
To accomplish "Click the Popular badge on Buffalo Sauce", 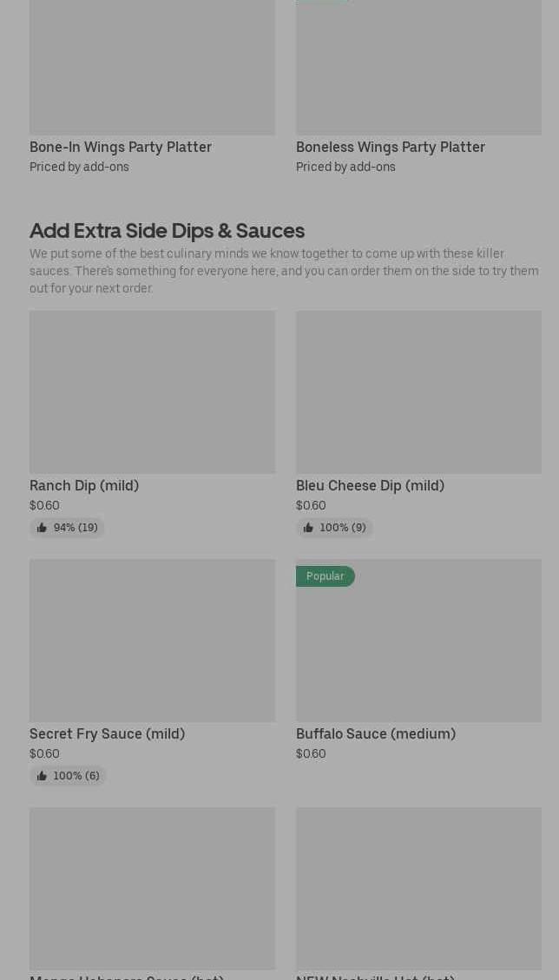I will (325, 576).
